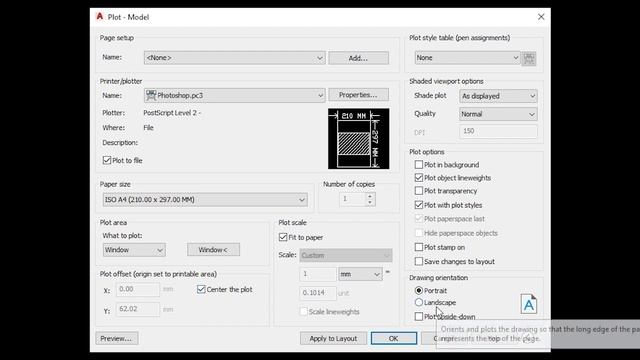Open the Page setup Name dropdown
Viewport: 640px width, 360px height.
click(x=234, y=58)
